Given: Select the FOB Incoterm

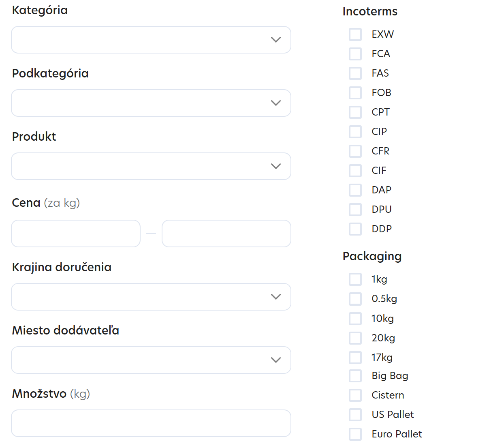Looking at the screenshot, I should pos(355,92).
